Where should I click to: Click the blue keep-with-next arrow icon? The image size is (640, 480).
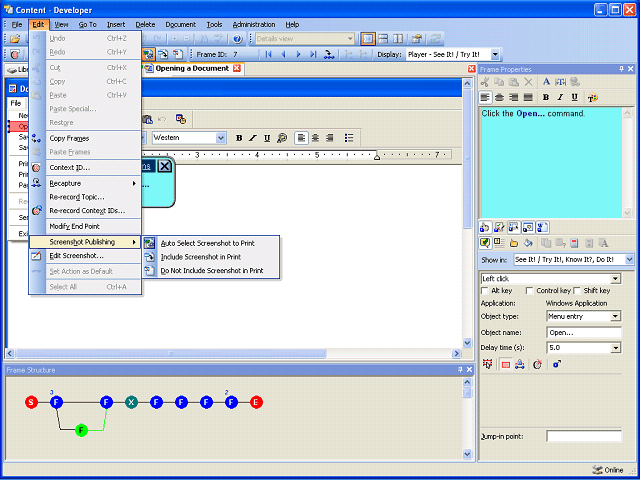(557, 364)
